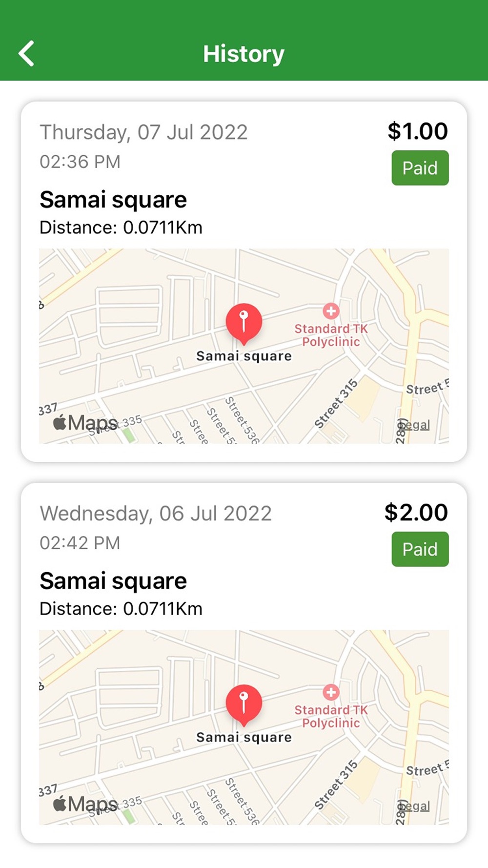Tap the $2.00 amount
The image size is (488, 868).
click(416, 513)
